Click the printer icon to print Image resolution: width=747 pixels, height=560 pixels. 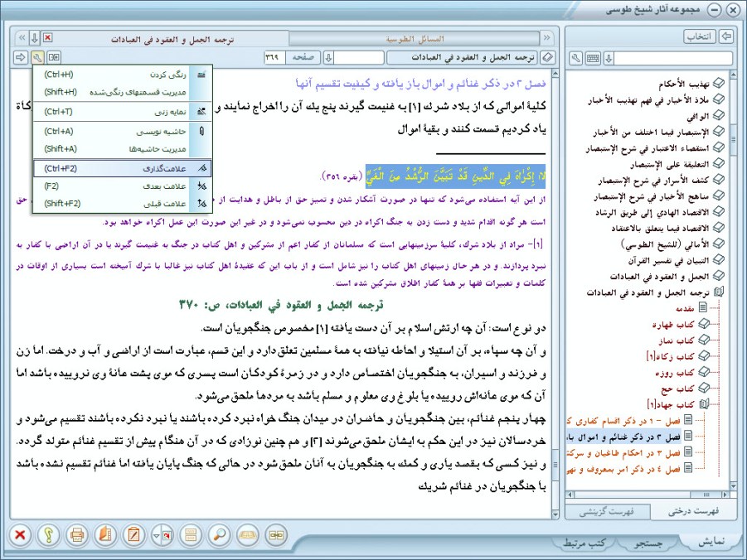pyautogui.click(x=77, y=535)
